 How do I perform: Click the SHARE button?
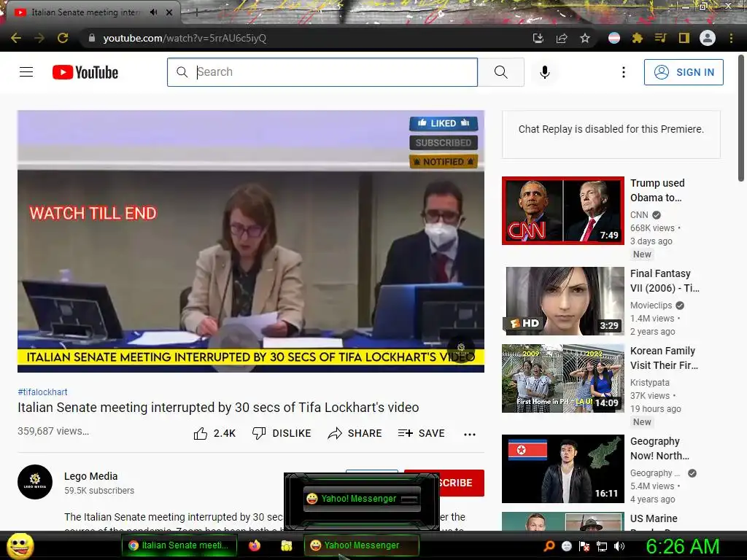click(x=355, y=433)
